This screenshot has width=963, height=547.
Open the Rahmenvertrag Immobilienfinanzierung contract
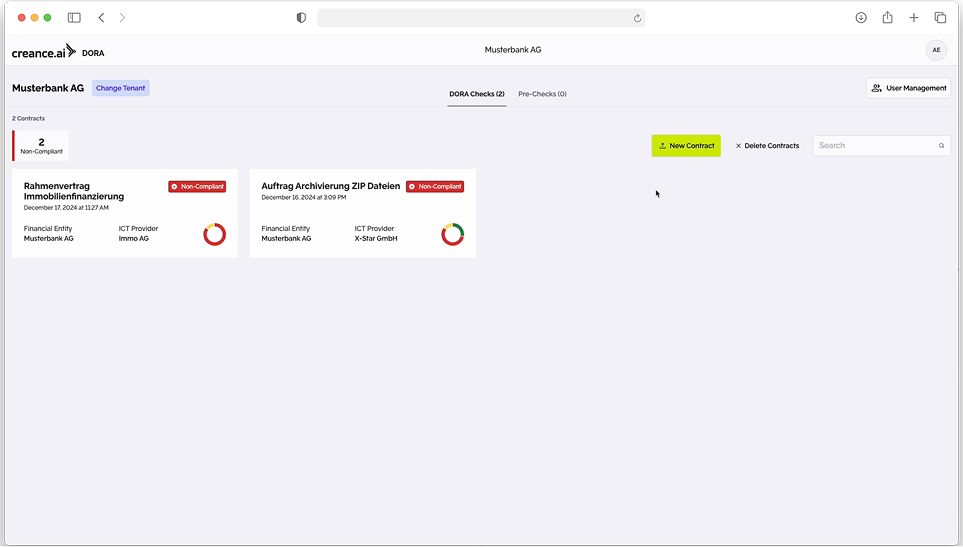125,213
